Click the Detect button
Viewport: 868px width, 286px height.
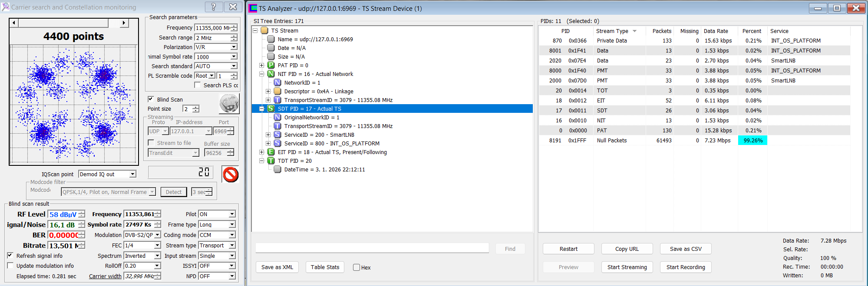tap(174, 192)
